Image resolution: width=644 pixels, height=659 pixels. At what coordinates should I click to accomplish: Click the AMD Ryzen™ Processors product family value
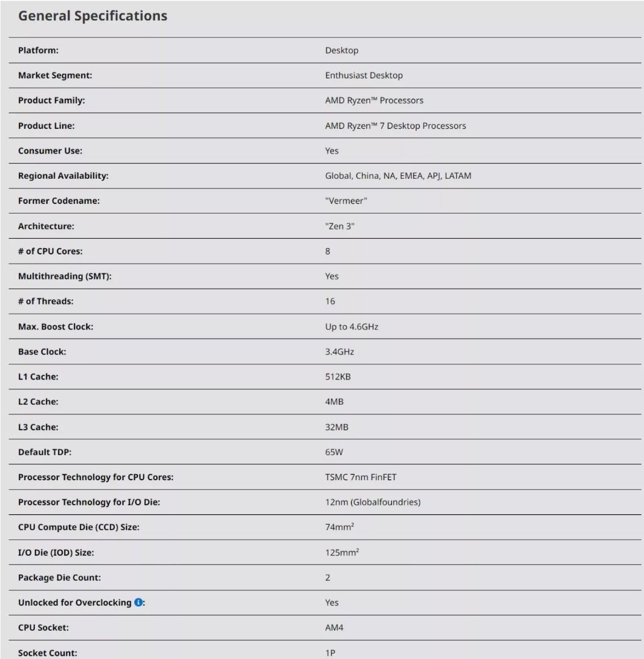click(374, 101)
